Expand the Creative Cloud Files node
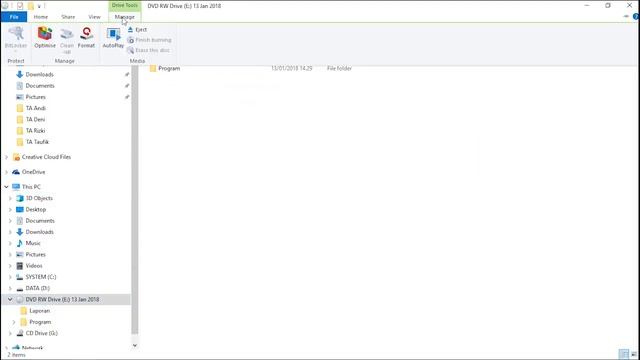Viewport: 640px width, 360px height. tap(7, 157)
